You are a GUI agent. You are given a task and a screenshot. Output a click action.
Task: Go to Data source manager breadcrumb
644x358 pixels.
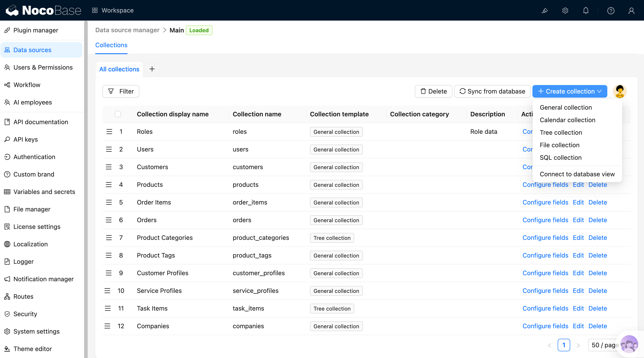click(x=127, y=30)
